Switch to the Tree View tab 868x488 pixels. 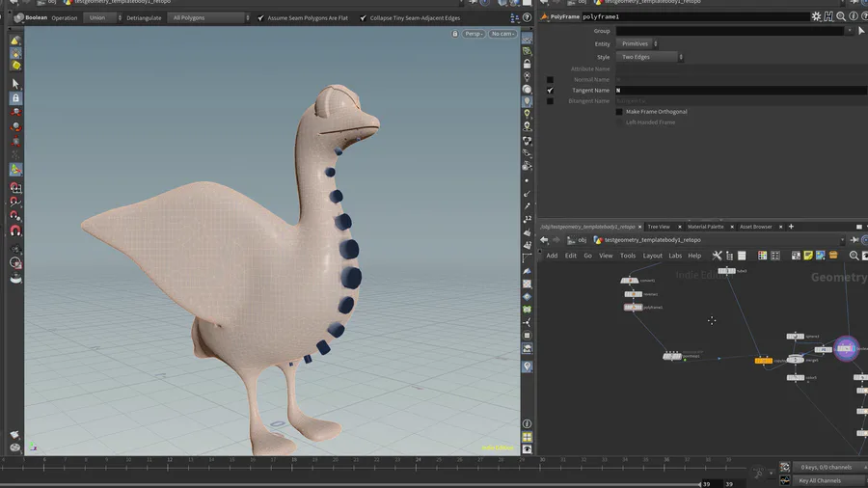[659, 227]
